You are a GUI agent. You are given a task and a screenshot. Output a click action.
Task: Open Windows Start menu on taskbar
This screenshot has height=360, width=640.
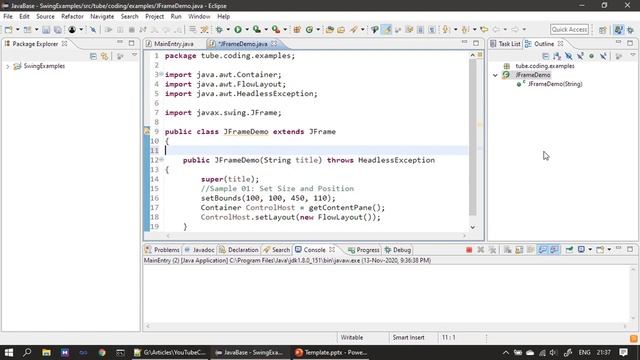click(x=9, y=352)
